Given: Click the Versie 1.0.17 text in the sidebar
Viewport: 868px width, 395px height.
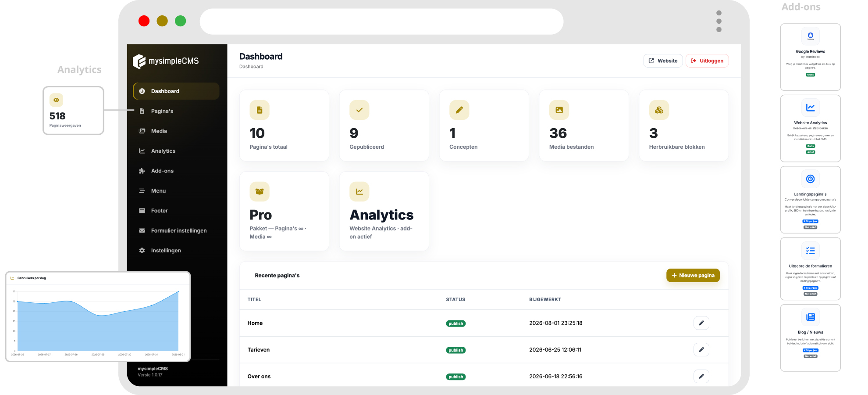Looking at the screenshot, I should pos(150,375).
